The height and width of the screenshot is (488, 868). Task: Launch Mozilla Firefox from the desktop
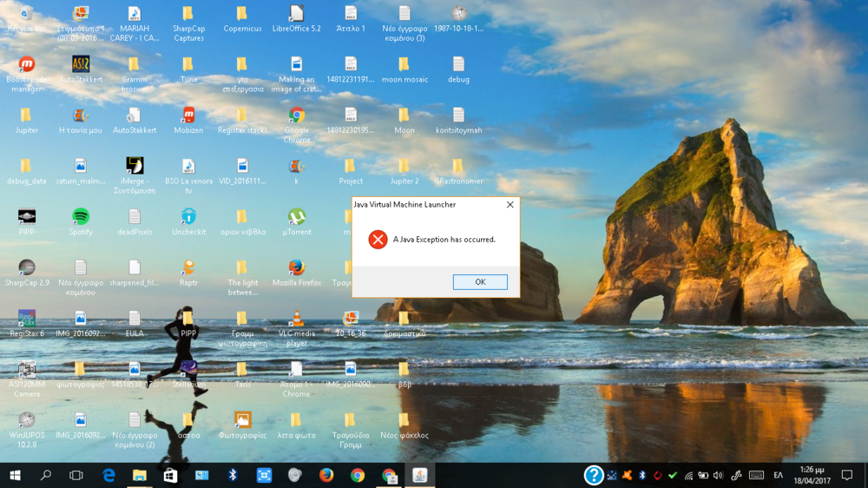pos(296,267)
